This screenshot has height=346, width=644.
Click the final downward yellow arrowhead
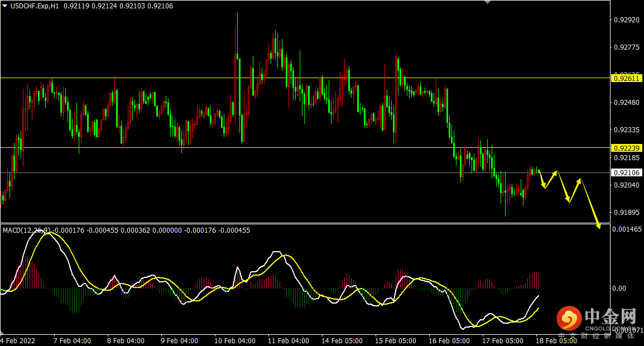(598, 226)
